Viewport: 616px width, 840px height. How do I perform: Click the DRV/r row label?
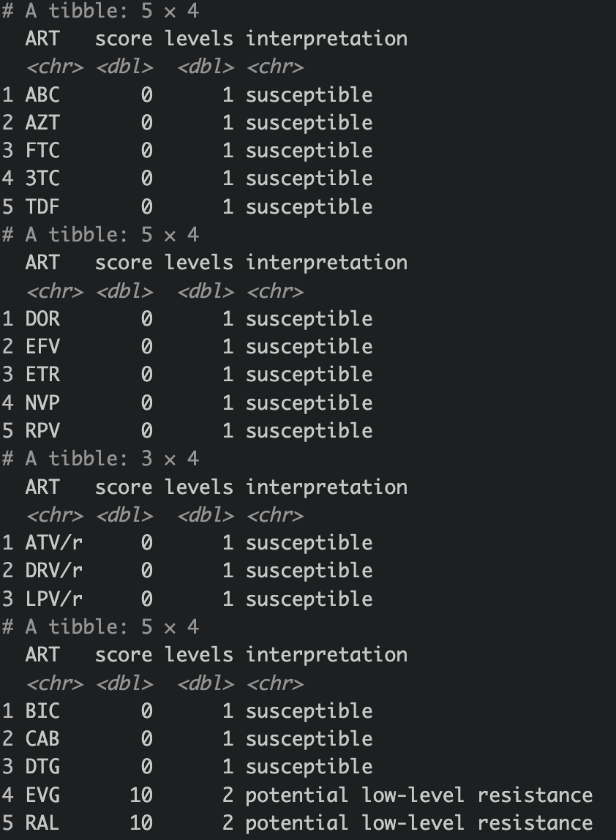(54, 571)
